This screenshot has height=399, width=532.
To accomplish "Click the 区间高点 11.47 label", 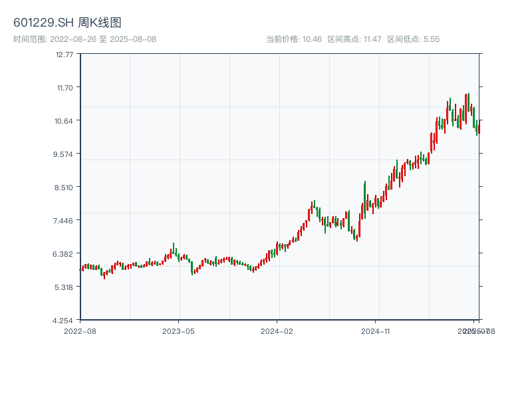I will pyautogui.click(x=354, y=39).
